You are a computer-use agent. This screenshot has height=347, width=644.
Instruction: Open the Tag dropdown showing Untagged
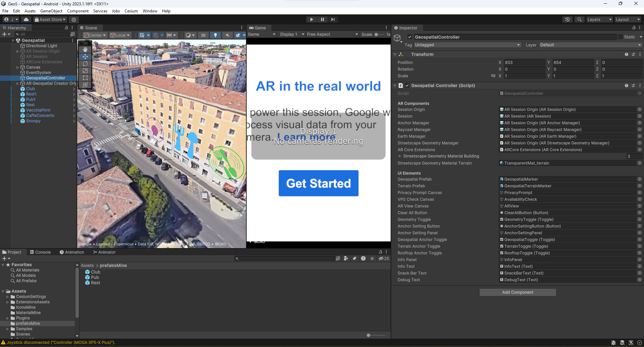pos(467,45)
